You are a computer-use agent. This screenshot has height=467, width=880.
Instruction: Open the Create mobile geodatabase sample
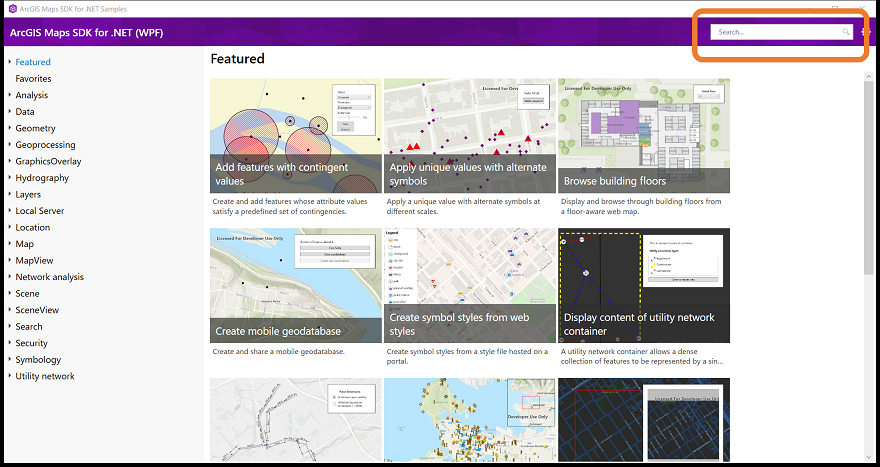tap(296, 285)
